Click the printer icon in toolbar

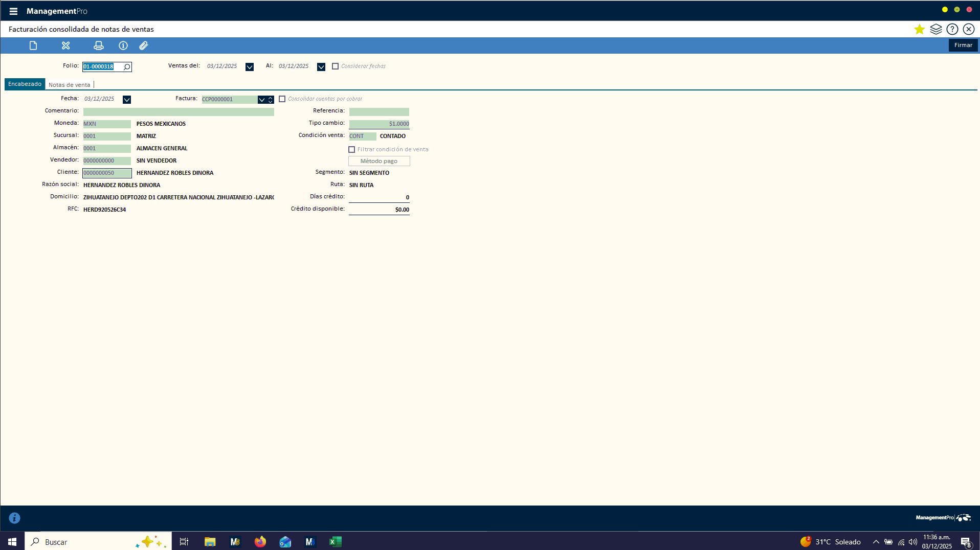point(99,45)
